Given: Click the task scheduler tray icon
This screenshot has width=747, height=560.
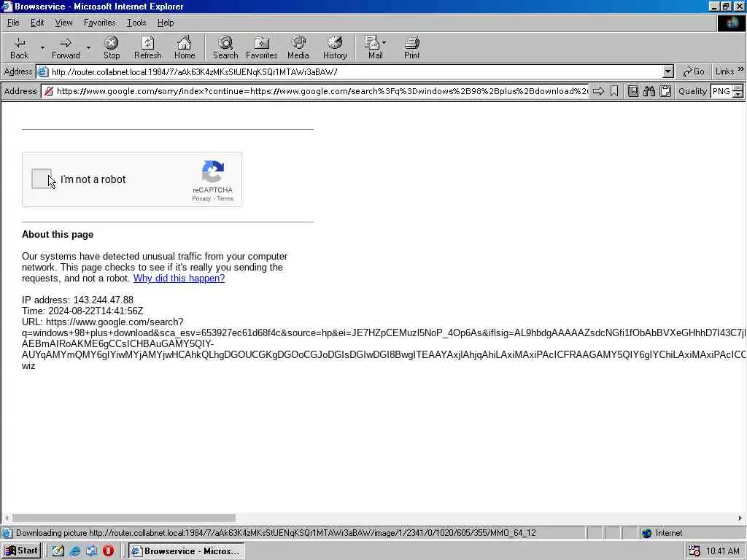Looking at the screenshot, I should click(x=694, y=551).
